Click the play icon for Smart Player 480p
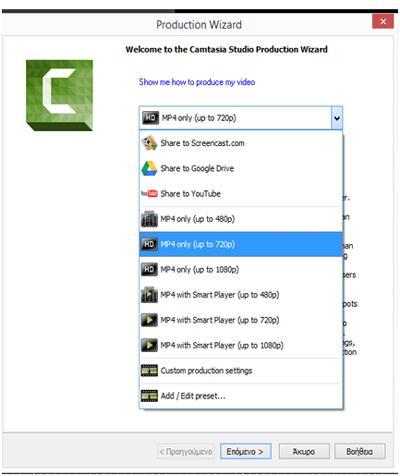This screenshot has width=400, height=476. (149, 295)
